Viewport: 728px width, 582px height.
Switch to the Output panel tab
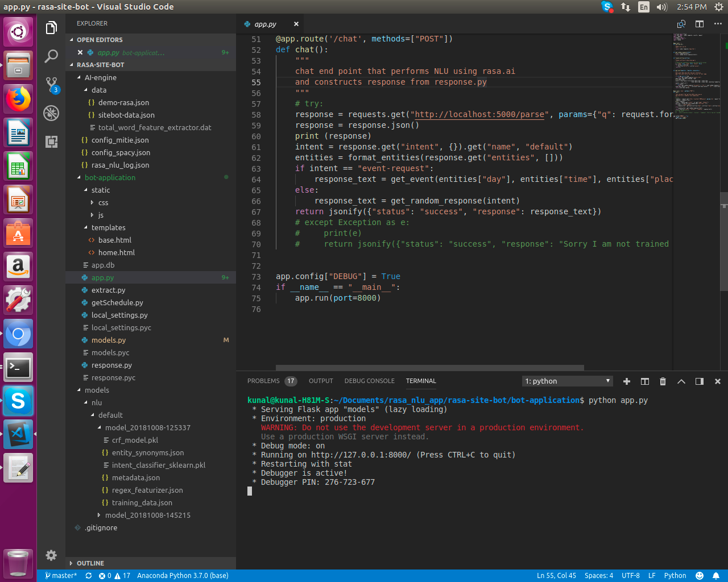click(321, 381)
